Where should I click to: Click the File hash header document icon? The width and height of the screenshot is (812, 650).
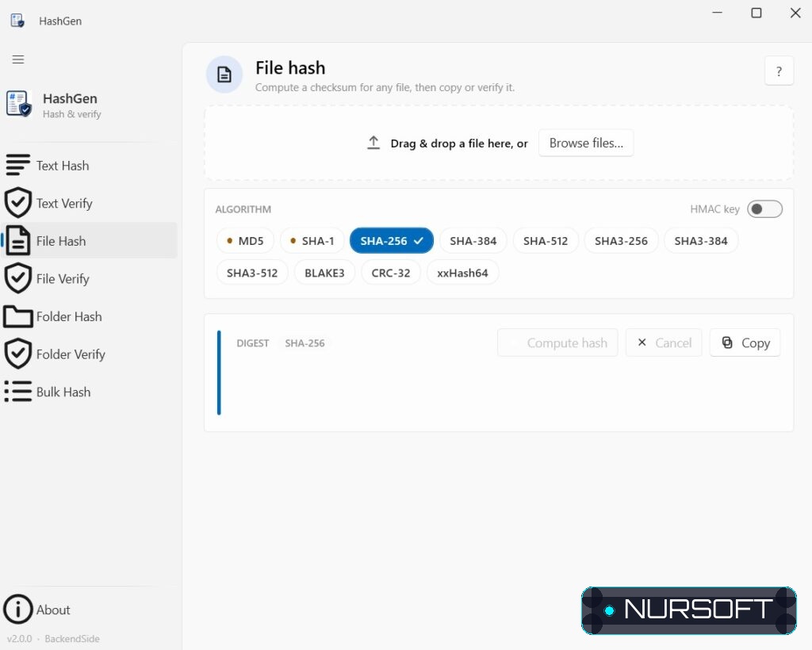point(224,75)
